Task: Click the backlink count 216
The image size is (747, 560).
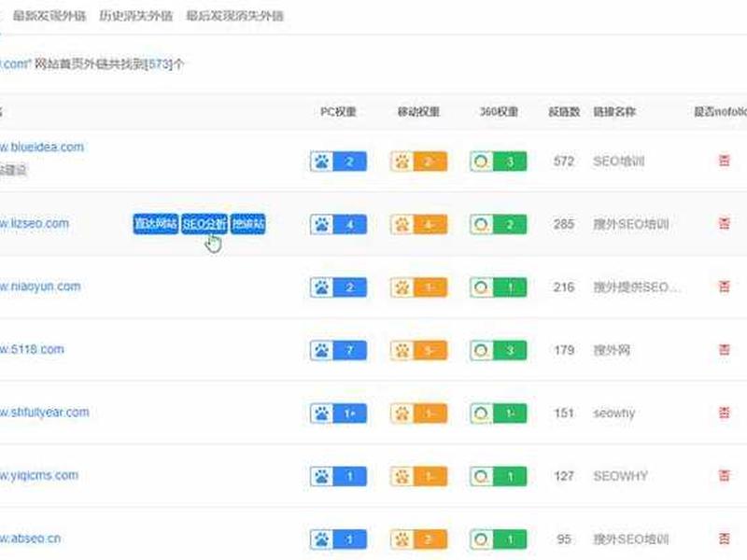Action: (564, 287)
